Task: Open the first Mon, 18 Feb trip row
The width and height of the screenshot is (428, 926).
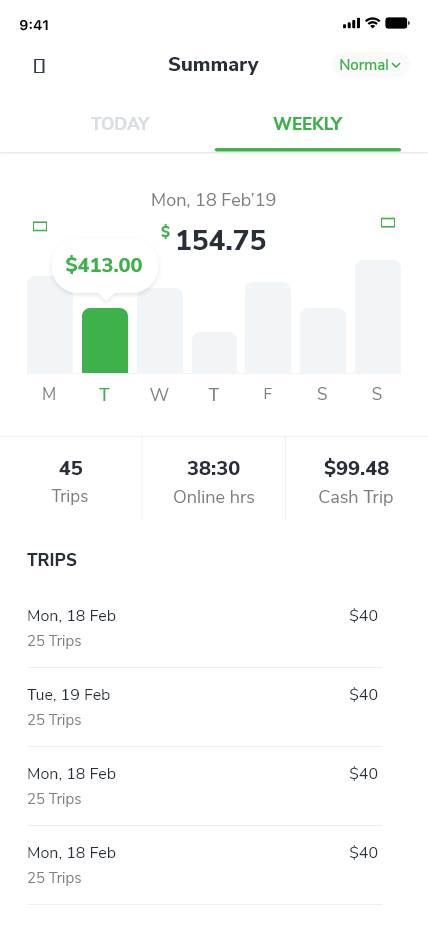Action: (204, 628)
